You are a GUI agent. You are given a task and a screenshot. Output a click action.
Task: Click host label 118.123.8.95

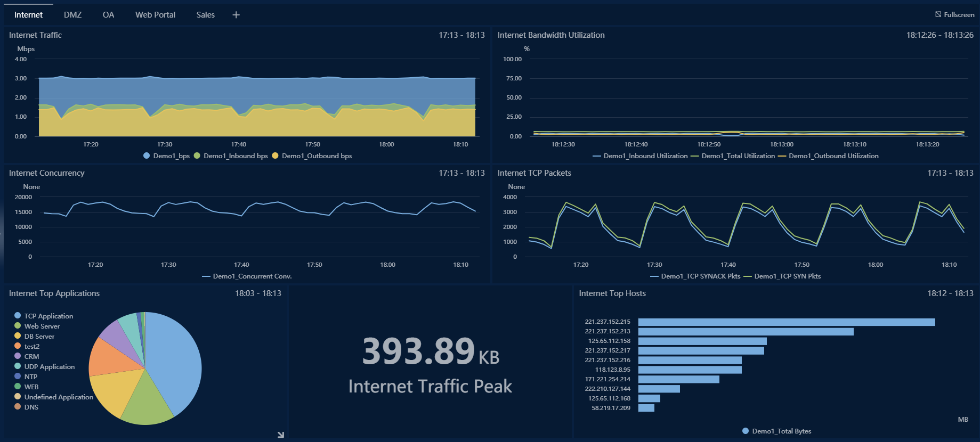coord(613,370)
